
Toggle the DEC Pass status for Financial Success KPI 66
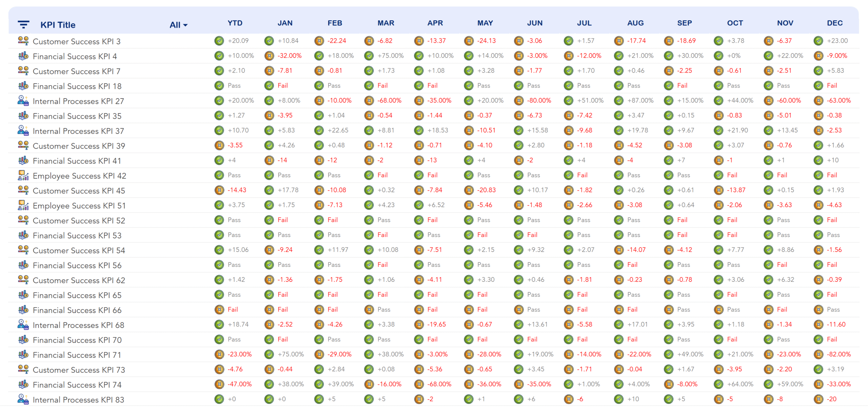pyautogui.click(x=818, y=309)
